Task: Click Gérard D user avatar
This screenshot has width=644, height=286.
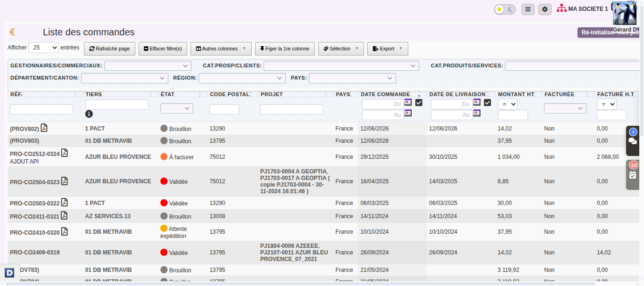Action: pyautogui.click(x=625, y=13)
